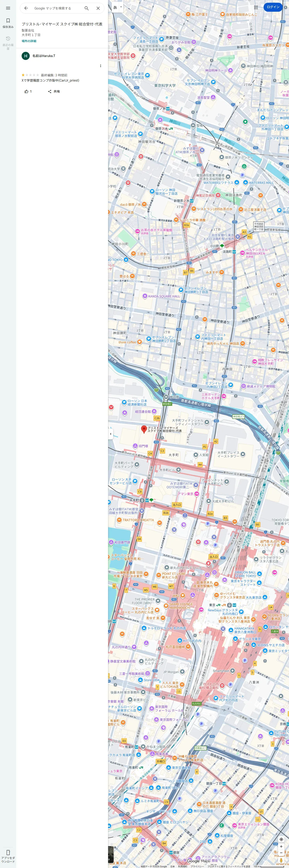Center map on my location
The height and width of the screenshot is (868, 289).
(281, 839)
